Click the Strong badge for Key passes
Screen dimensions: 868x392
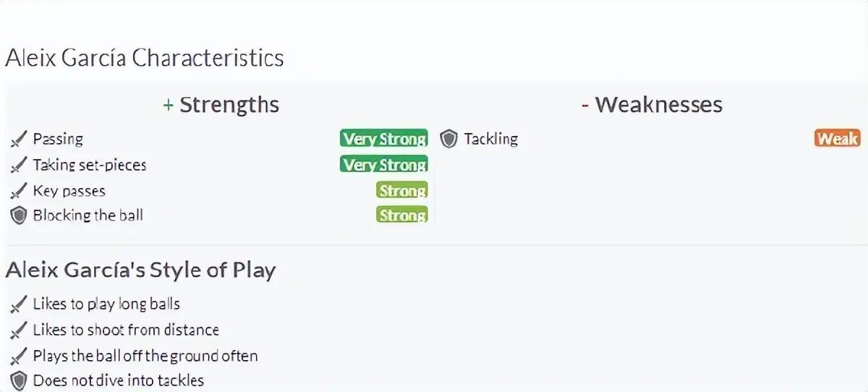(x=402, y=191)
